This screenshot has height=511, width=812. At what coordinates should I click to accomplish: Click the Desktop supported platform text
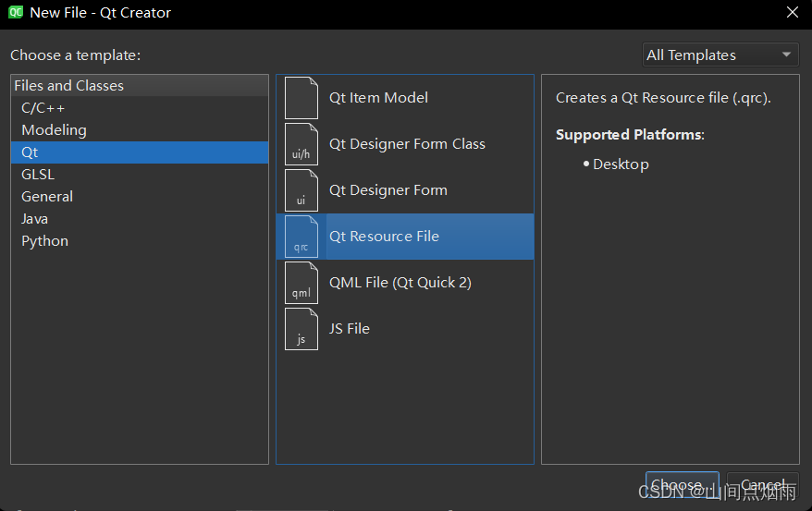tap(621, 164)
